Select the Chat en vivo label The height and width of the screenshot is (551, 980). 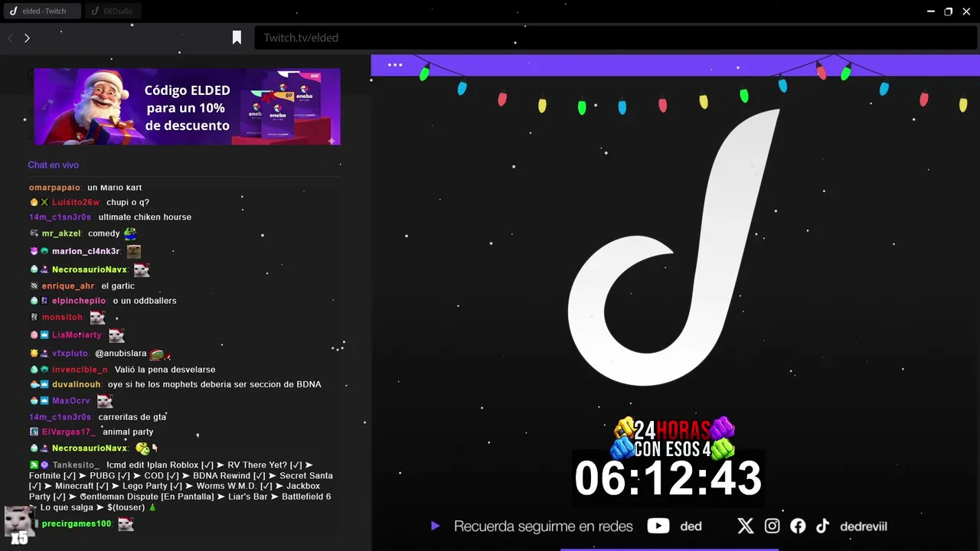click(53, 165)
